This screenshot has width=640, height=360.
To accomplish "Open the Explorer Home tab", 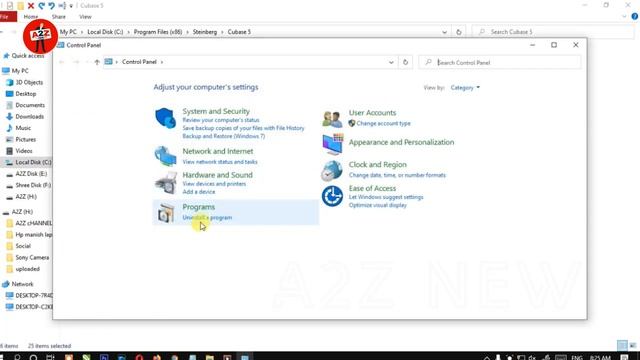I will pos(31,17).
